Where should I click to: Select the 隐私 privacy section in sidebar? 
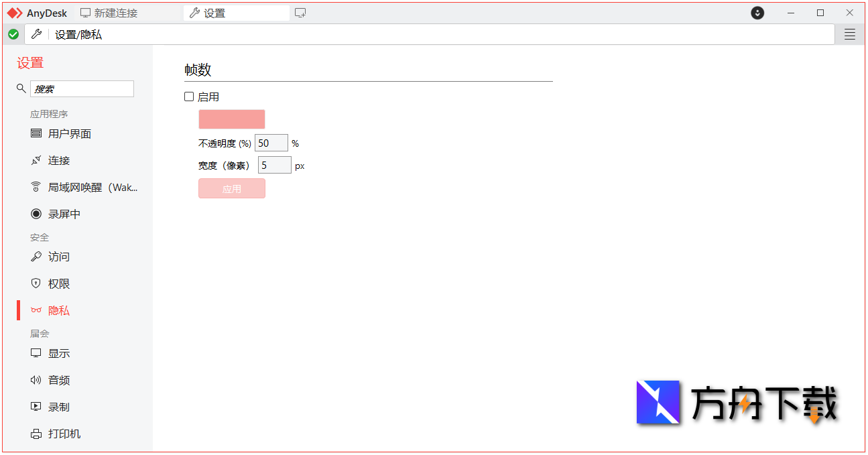[58, 310]
